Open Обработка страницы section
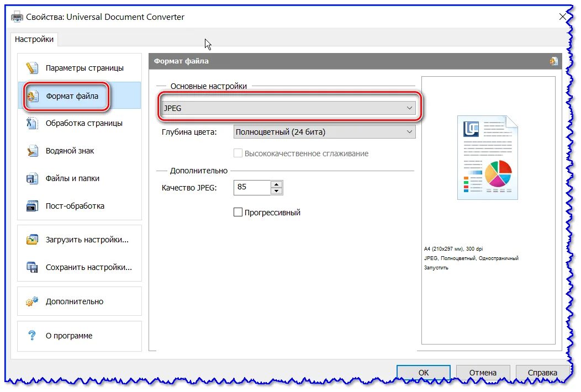 coord(80,123)
